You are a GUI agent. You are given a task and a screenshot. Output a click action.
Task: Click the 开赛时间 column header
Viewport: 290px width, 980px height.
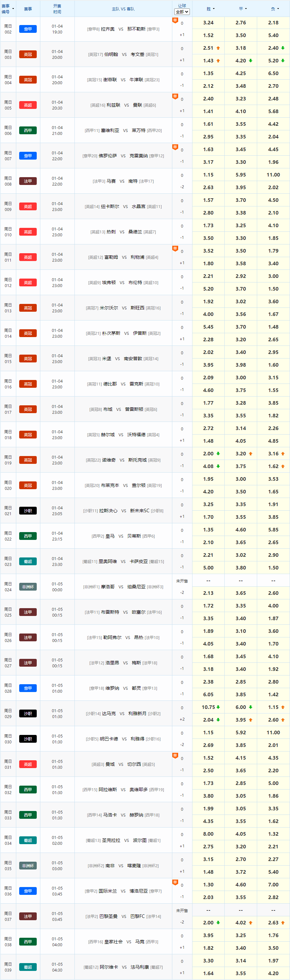pyautogui.click(x=57, y=9)
